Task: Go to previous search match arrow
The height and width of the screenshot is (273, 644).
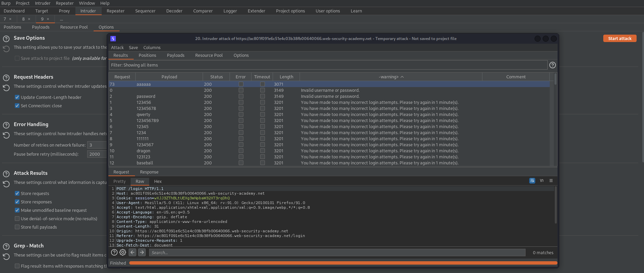Action: [x=133, y=252]
